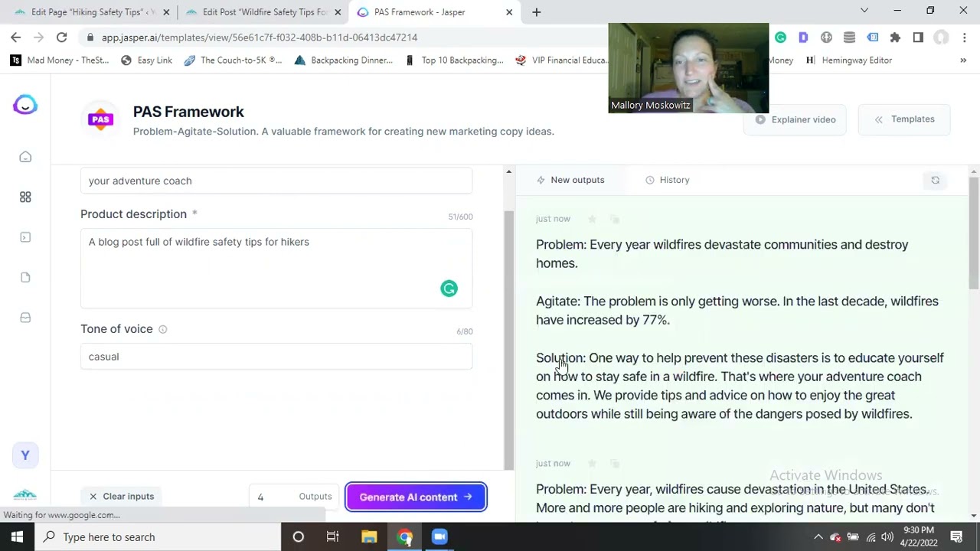
Task: Toggle the Chrome side panel icon
Action: point(918,37)
